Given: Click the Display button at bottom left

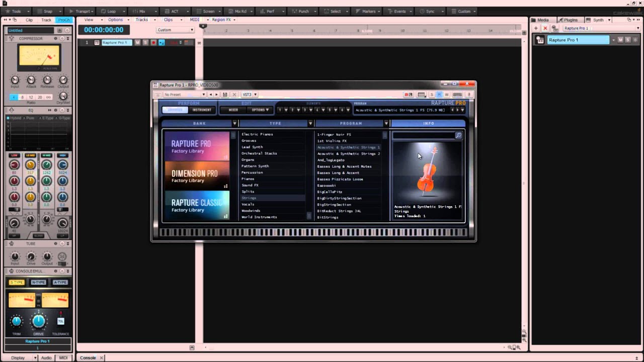Looking at the screenshot, I should [18, 357].
